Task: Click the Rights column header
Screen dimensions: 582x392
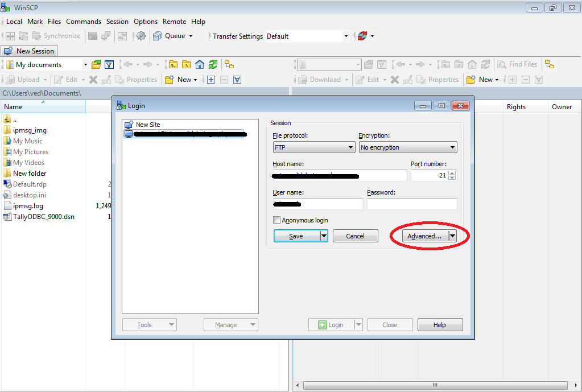Action: 525,107
